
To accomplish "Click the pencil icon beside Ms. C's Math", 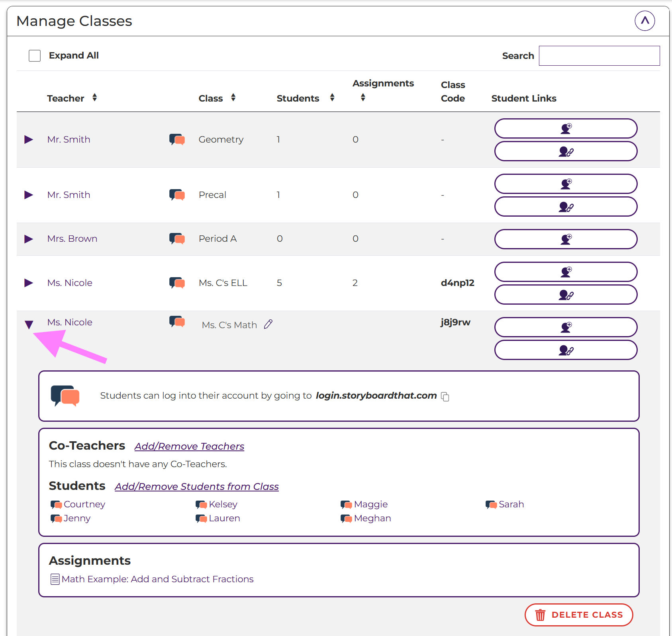I will coord(268,325).
